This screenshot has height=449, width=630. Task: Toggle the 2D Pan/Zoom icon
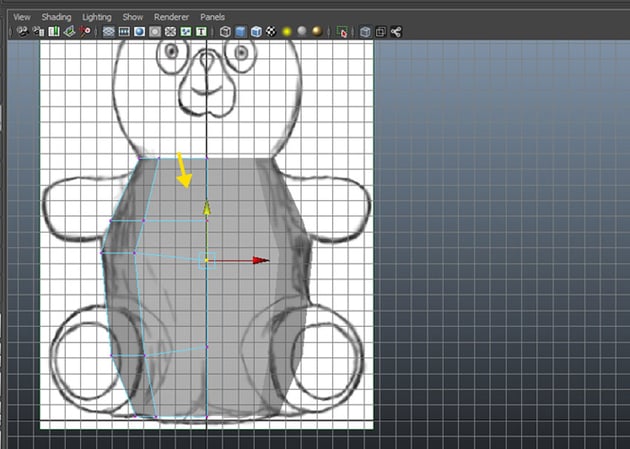(x=85, y=31)
